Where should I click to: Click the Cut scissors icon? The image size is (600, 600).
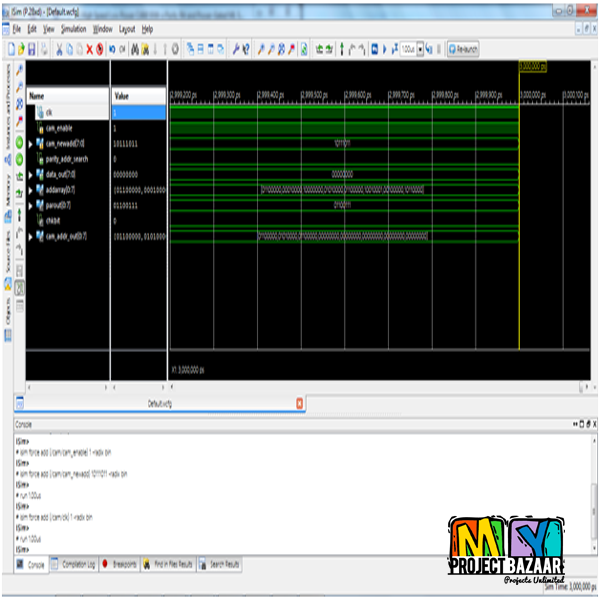click(x=59, y=48)
